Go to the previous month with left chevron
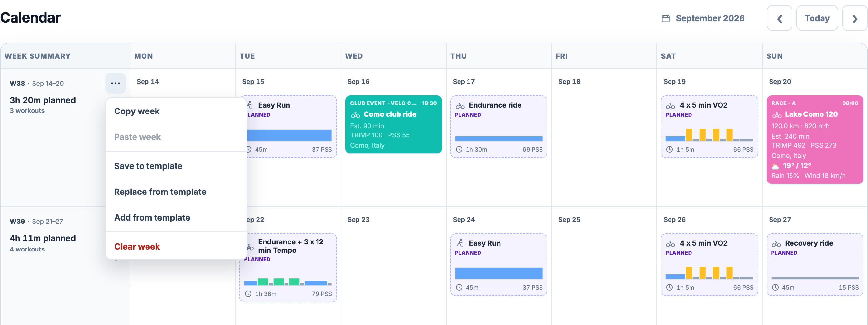The image size is (868, 325). click(779, 18)
